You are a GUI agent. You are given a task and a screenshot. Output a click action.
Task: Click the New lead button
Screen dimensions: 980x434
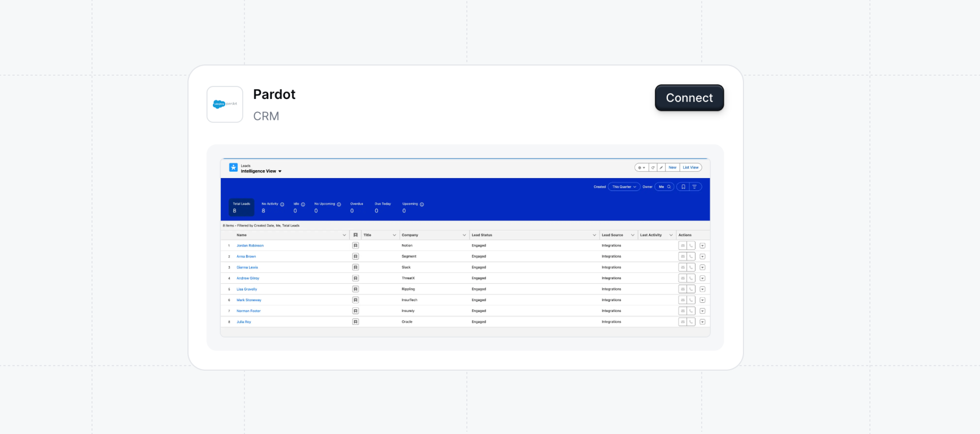pyautogui.click(x=672, y=167)
